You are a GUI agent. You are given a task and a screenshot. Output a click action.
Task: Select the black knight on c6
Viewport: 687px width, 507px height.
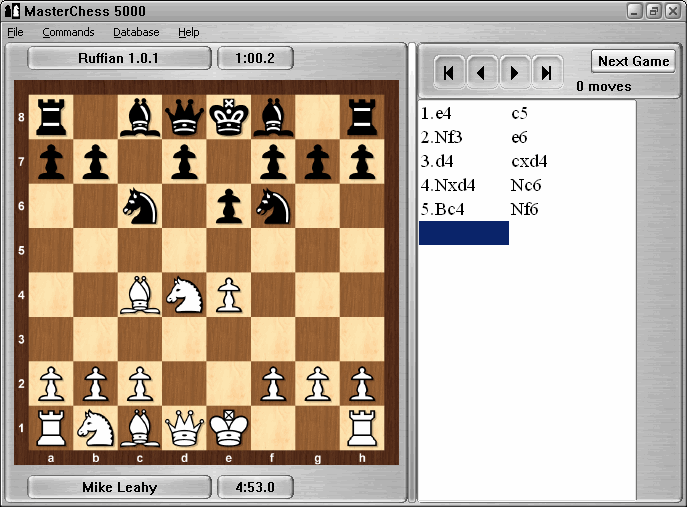click(140, 206)
